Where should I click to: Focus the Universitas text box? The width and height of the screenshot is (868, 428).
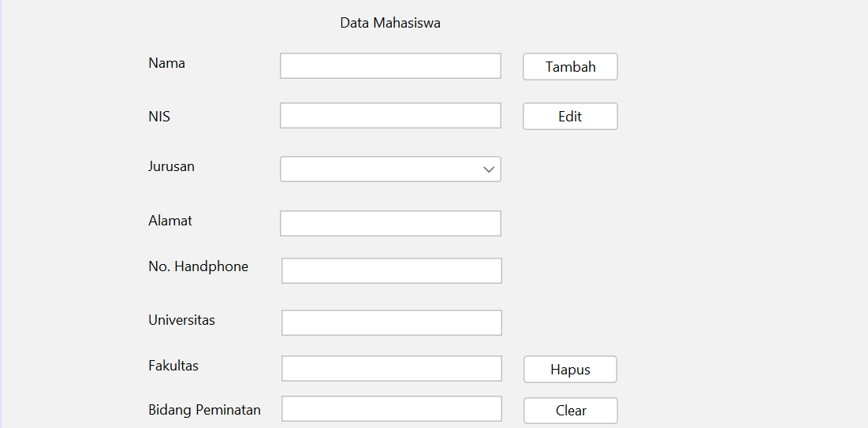click(x=391, y=322)
